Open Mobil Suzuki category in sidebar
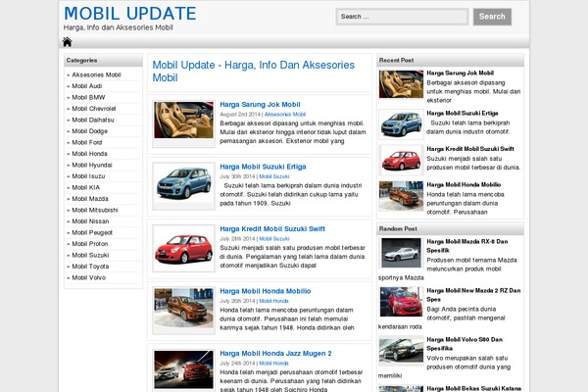 click(x=90, y=255)
